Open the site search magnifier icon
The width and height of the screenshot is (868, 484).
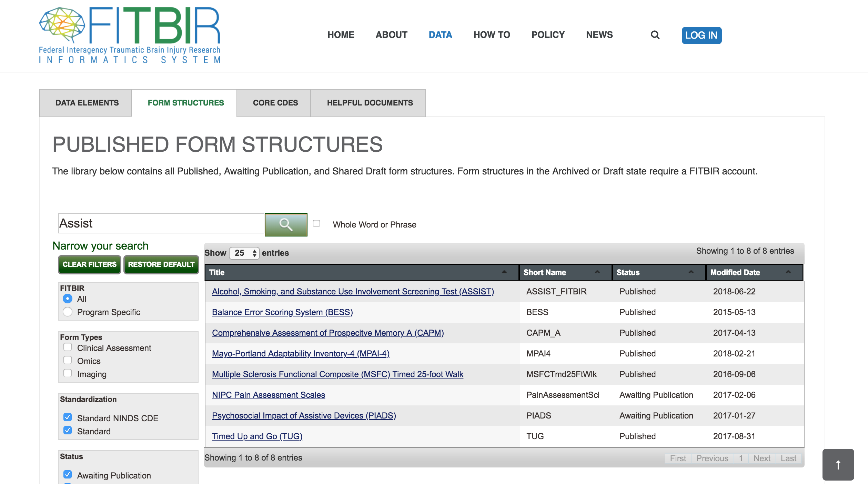coord(655,35)
